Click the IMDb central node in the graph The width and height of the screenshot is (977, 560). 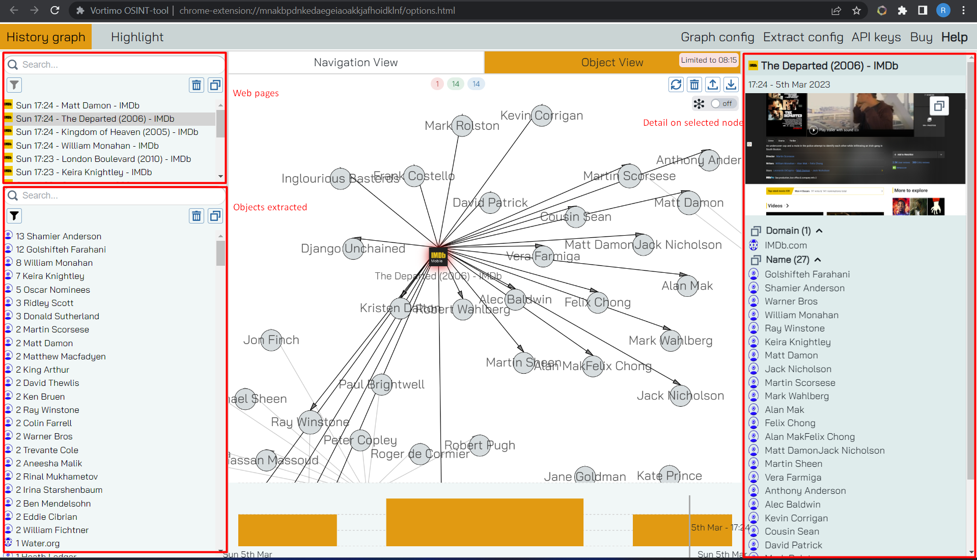pos(438,256)
